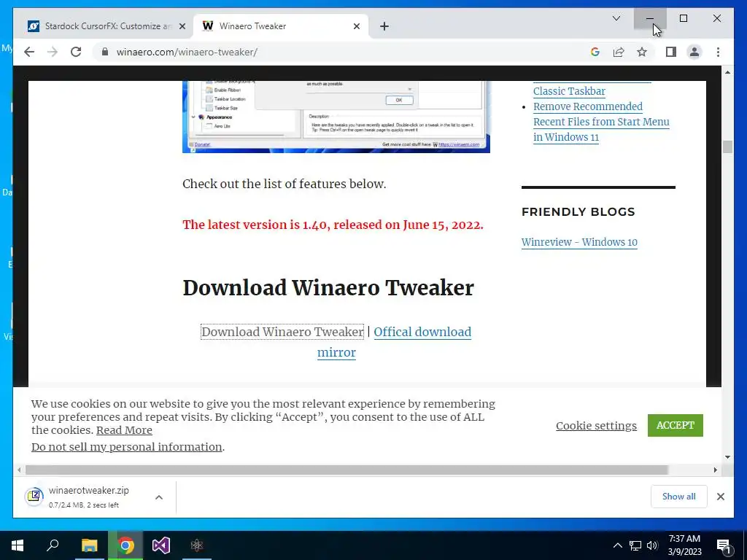The width and height of the screenshot is (747, 560).
Task: Click the horizontal scrollbar thumb
Action: click(x=347, y=470)
